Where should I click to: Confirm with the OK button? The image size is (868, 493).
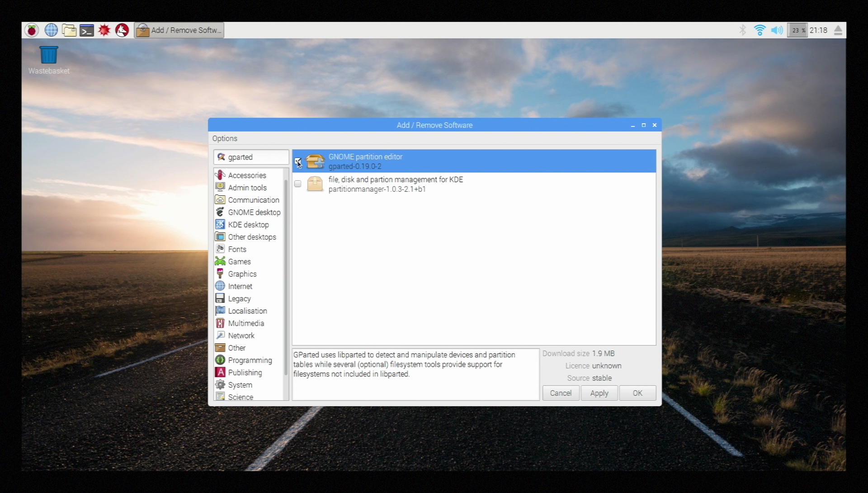coord(637,393)
